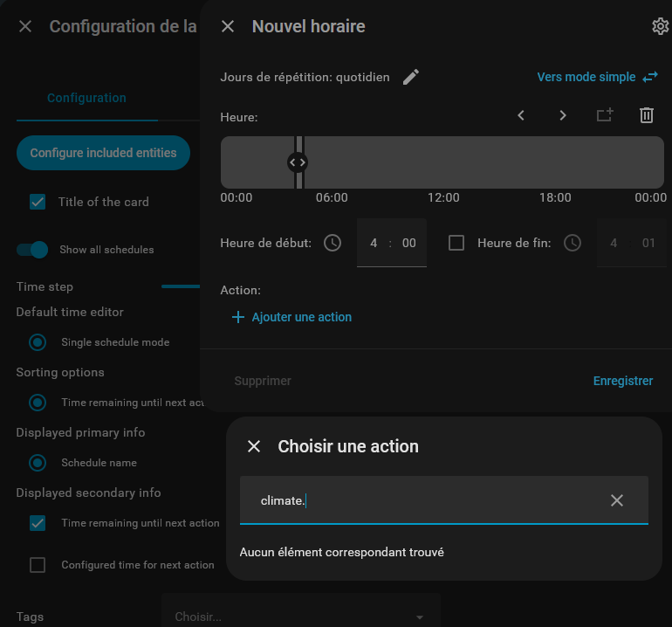Image resolution: width=672 pixels, height=627 pixels.
Task: Open the schedule settings gear icon
Action: [660, 26]
